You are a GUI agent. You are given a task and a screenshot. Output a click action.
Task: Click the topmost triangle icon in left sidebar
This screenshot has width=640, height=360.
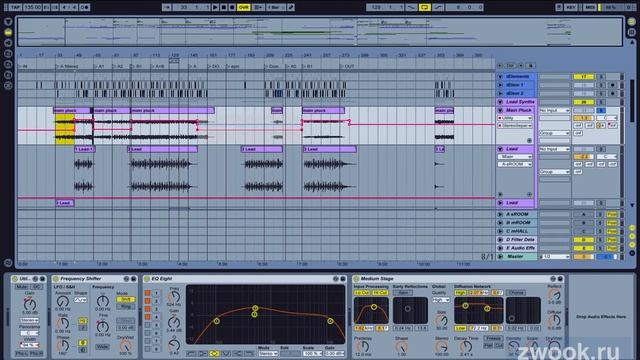coord(8,21)
